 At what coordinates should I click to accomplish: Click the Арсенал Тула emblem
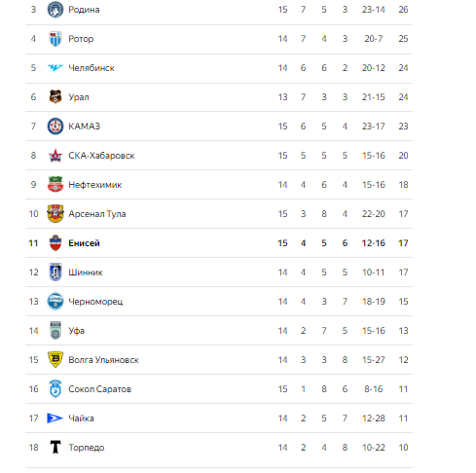(x=55, y=214)
